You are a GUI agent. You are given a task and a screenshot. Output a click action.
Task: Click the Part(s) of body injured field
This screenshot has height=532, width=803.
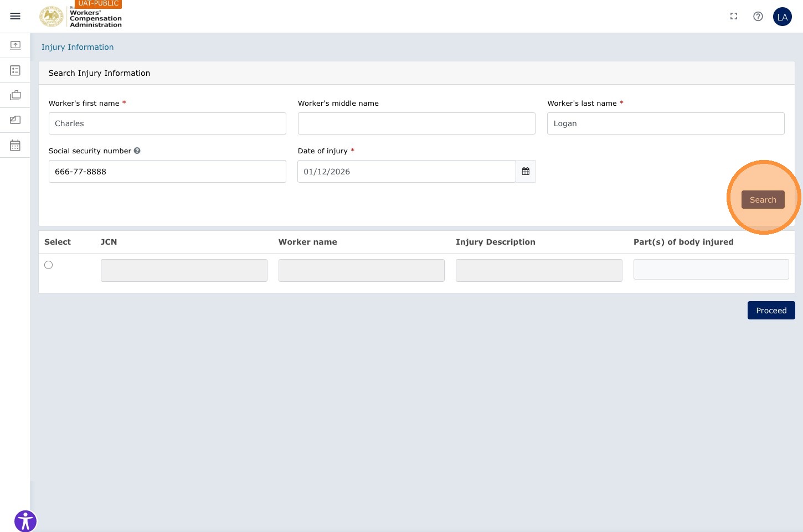click(x=711, y=269)
